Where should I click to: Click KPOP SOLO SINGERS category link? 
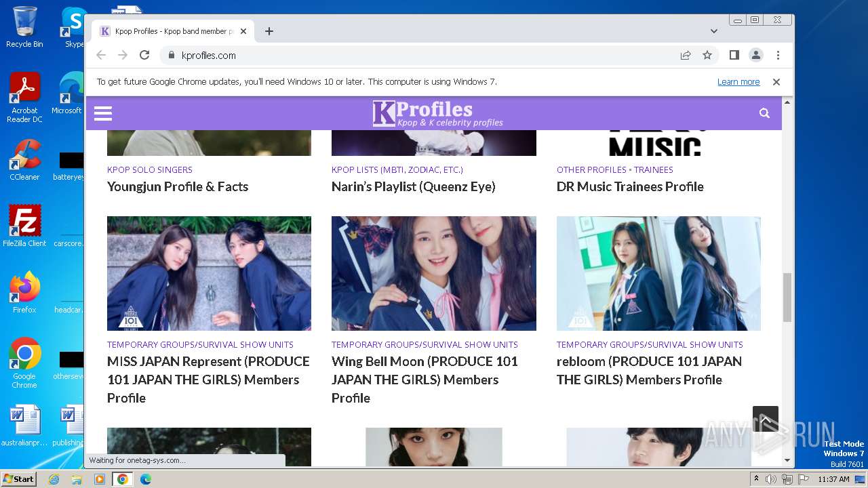[x=150, y=169]
